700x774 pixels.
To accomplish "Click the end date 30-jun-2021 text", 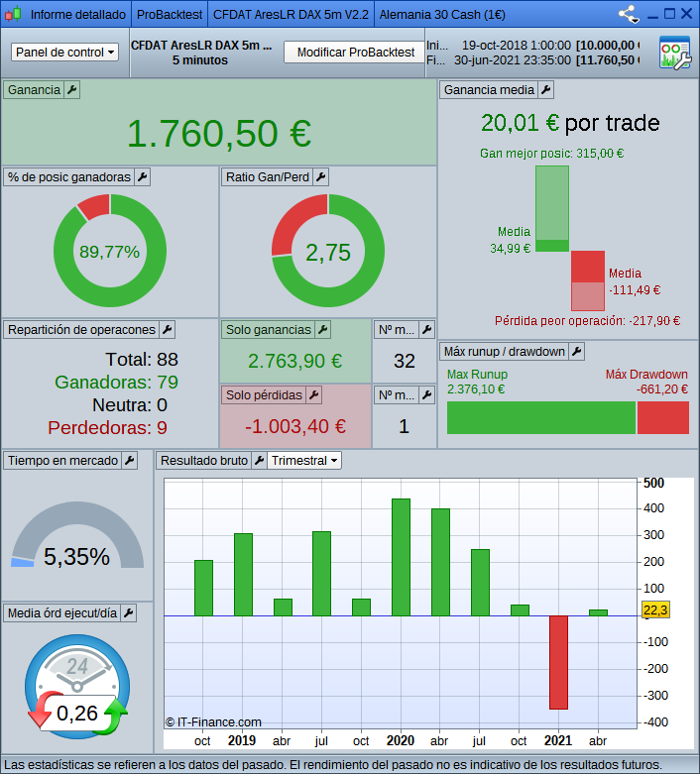I will pyautogui.click(x=513, y=60).
